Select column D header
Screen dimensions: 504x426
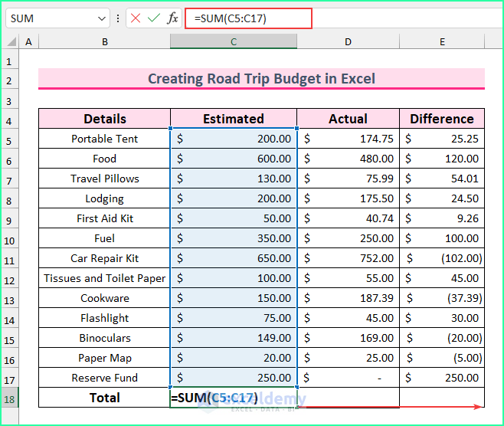[348, 41]
